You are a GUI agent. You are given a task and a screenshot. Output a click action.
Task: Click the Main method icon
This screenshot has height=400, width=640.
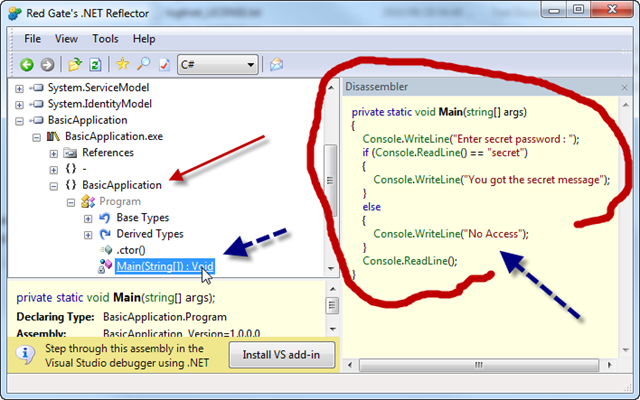pos(105,266)
